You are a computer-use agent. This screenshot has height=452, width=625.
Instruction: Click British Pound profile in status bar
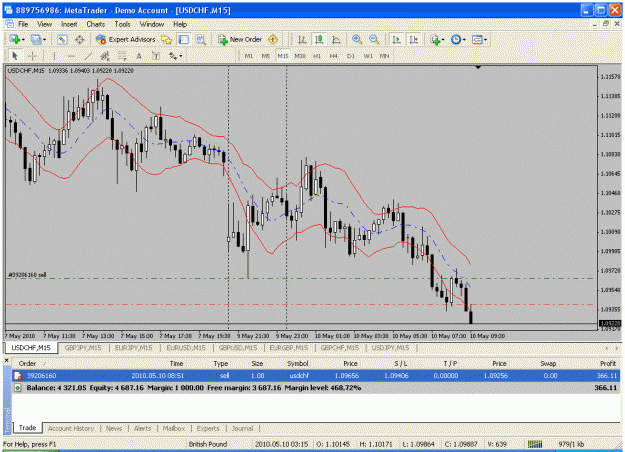coord(208,444)
